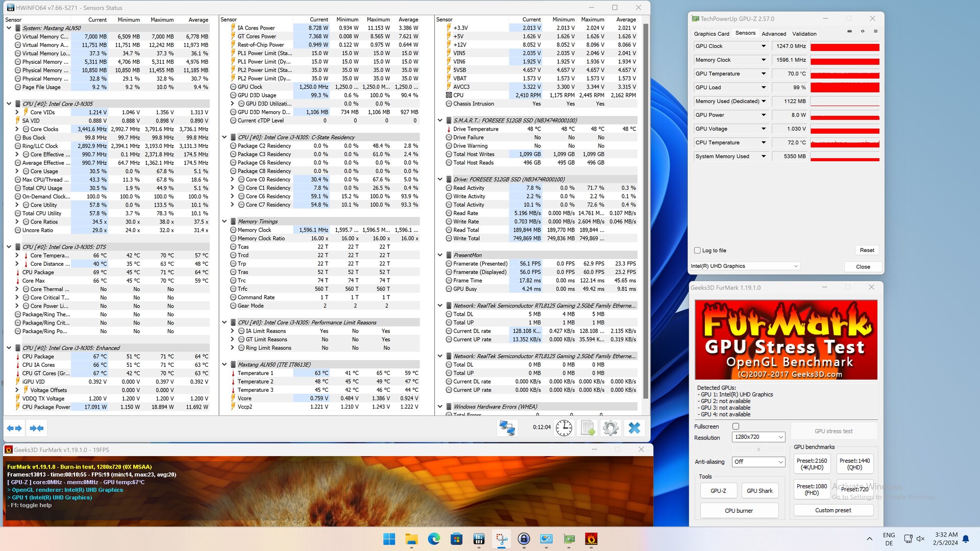Click HWiNFO expand columns arrows icon
This screenshot has width=980, height=551.
pos(15,429)
